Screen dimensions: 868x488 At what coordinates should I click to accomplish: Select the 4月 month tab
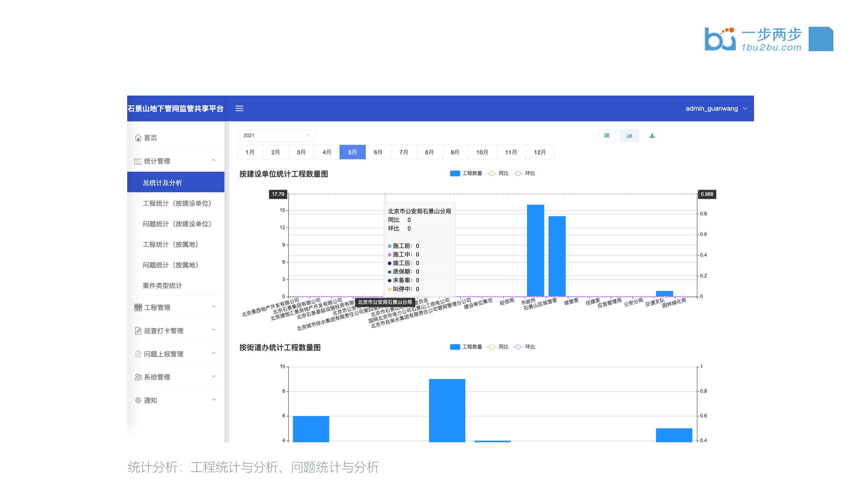tap(327, 152)
